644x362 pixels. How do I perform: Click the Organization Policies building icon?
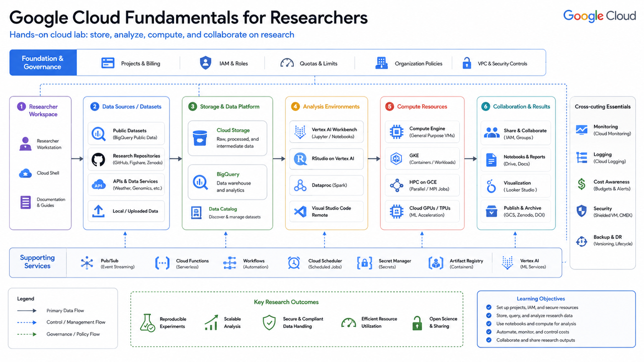pos(381,63)
